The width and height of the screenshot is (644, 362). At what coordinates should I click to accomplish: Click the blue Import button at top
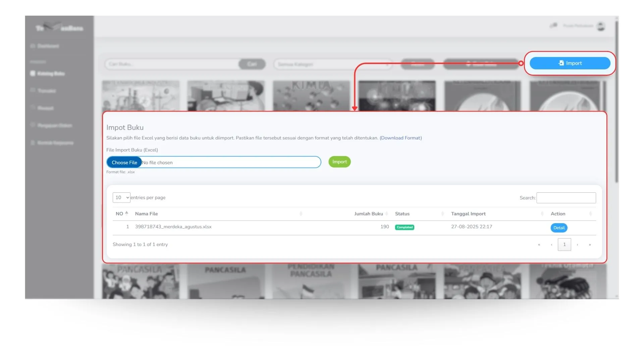pos(570,63)
